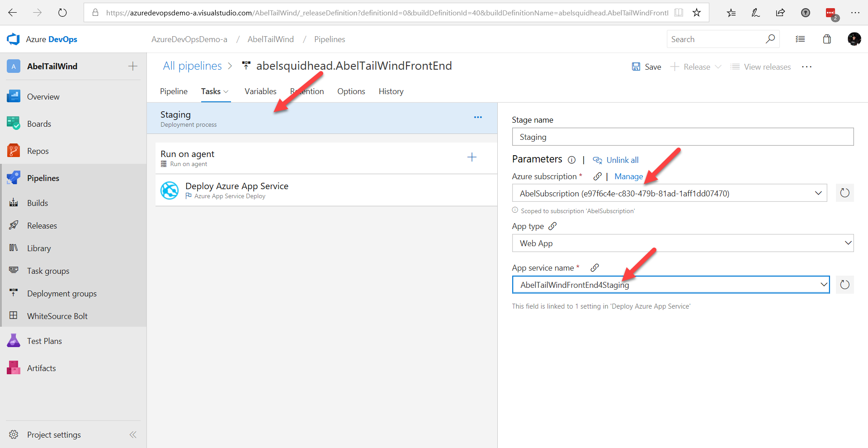Click the red extension icon with badge

pyautogui.click(x=831, y=14)
